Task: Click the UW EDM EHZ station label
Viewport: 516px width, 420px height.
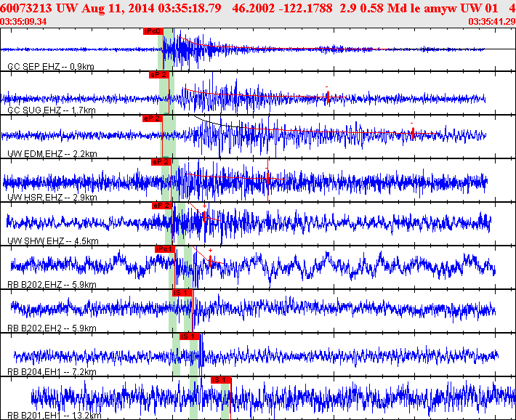Action: click(52, 154)
